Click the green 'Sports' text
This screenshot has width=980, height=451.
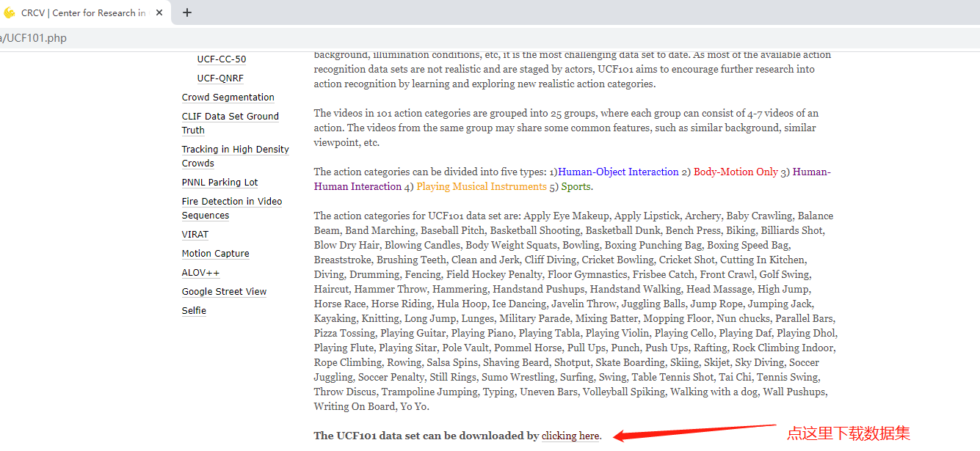click(x=576, y=186)
